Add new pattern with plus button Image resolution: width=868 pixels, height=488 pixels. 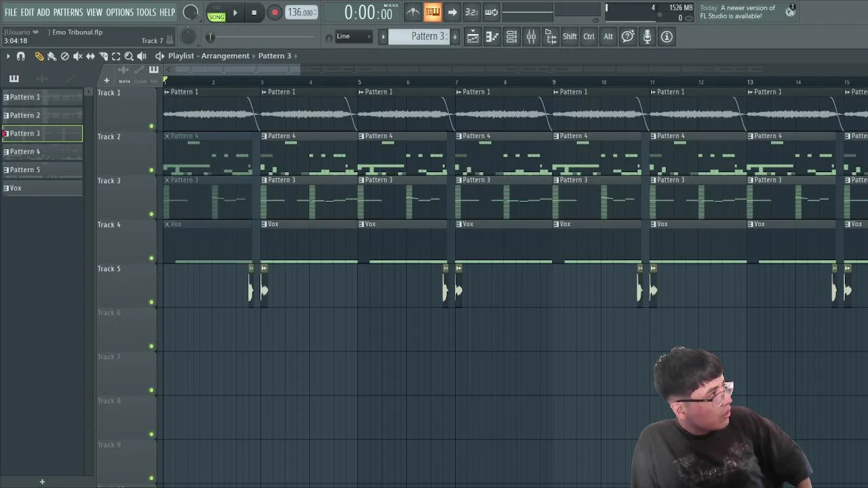pos(455,37)
